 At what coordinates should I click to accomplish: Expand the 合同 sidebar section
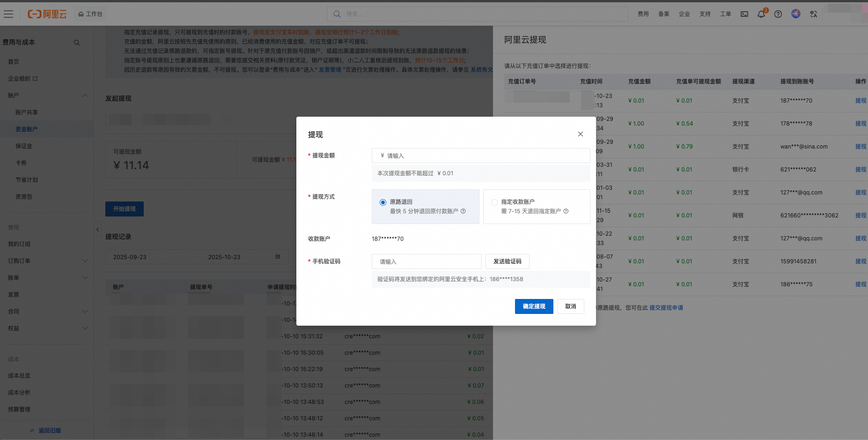(x=85, y=312)
